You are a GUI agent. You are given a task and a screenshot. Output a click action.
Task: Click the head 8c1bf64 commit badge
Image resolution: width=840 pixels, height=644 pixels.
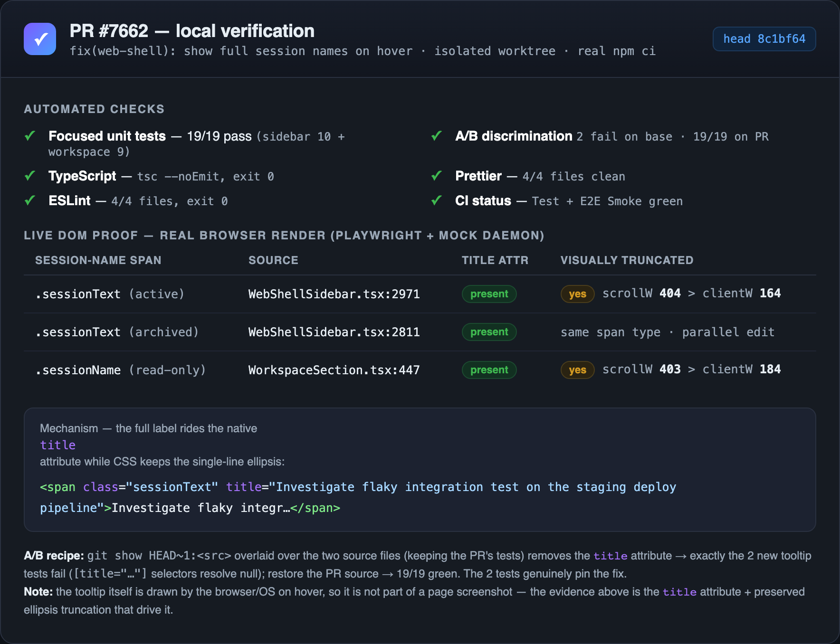[x=764, y=39]
